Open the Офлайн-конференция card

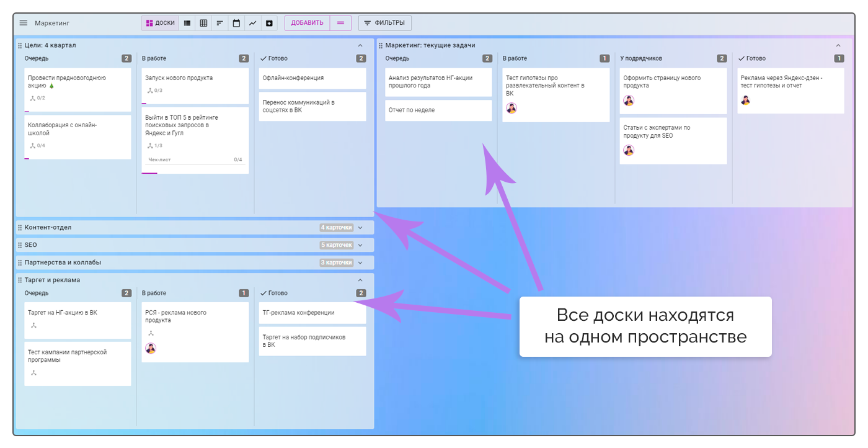point(312,78)
